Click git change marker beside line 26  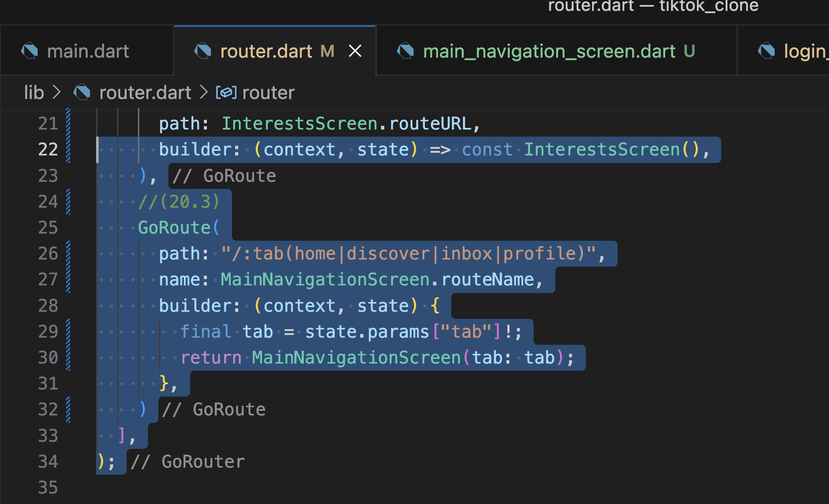[x=68, y=254]
